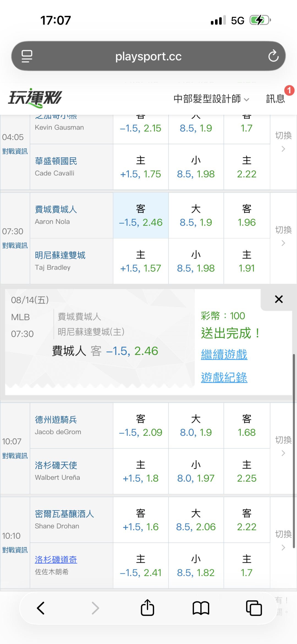Tap the Safari reload page icon

pyautogui.click(x=273, y=56)
